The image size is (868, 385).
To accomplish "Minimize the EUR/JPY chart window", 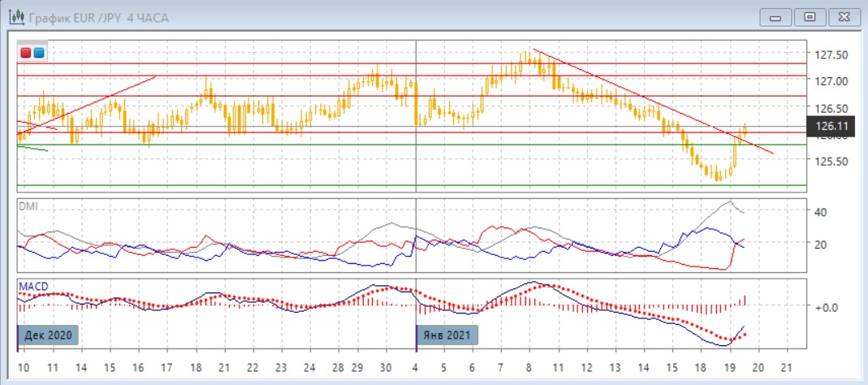I will [775, 16].
